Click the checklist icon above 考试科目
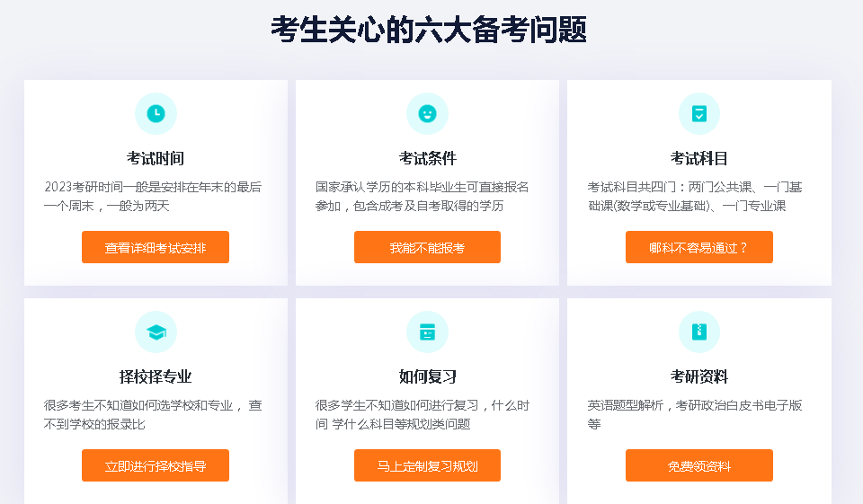The height and width of the screenshot is (504, 863). [699, 114]
